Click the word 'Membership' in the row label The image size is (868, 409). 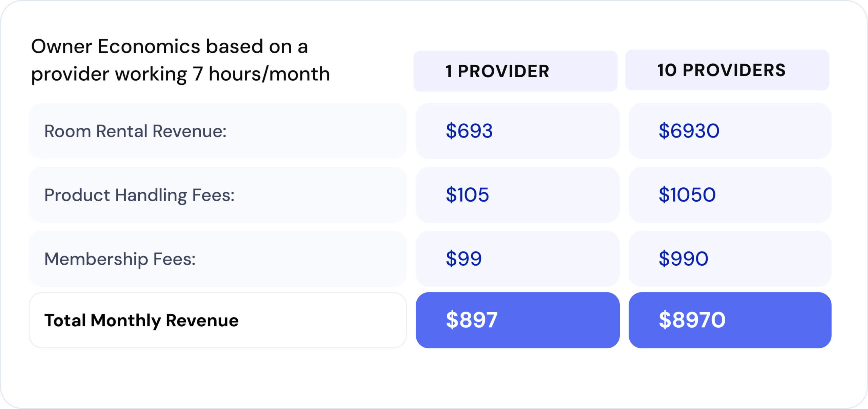pos(96,259)
